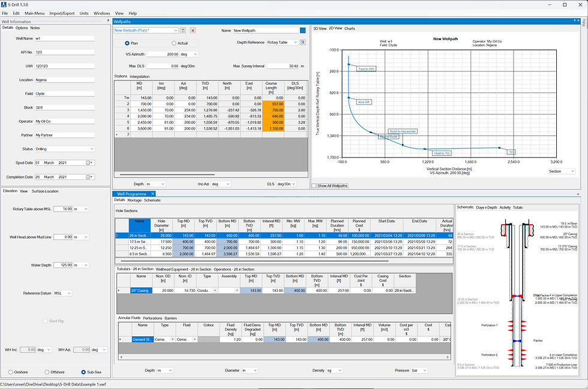Image resolution: width=588 pixels, height=389 pixels.
Task: Switch to the Totals tab
Action: point(517,207)
